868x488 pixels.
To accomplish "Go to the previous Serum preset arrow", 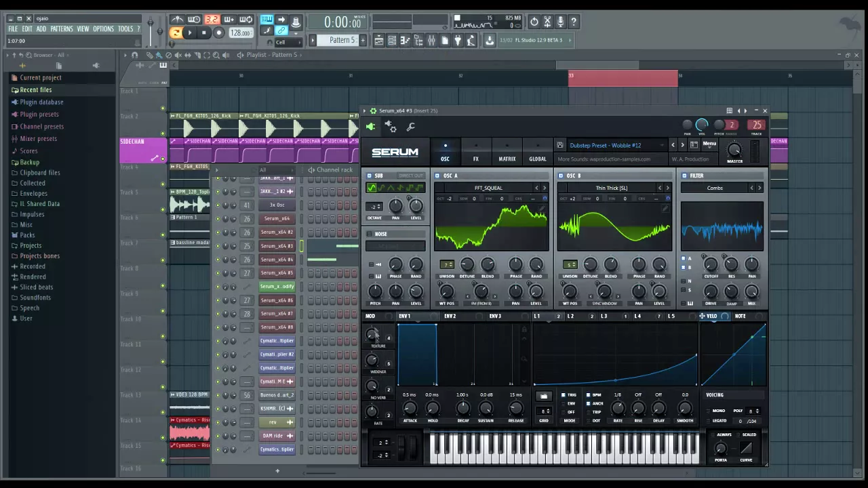I will tap(673, 145).
